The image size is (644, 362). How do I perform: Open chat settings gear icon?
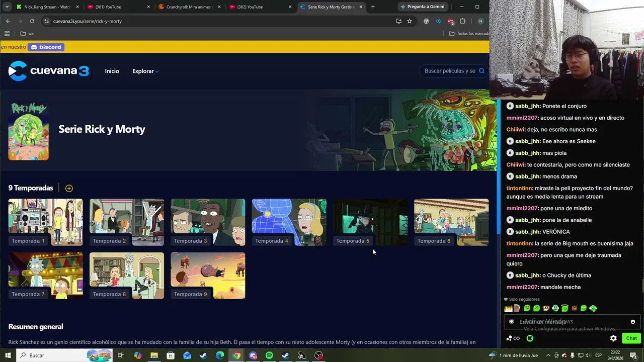tap(613, 338)
